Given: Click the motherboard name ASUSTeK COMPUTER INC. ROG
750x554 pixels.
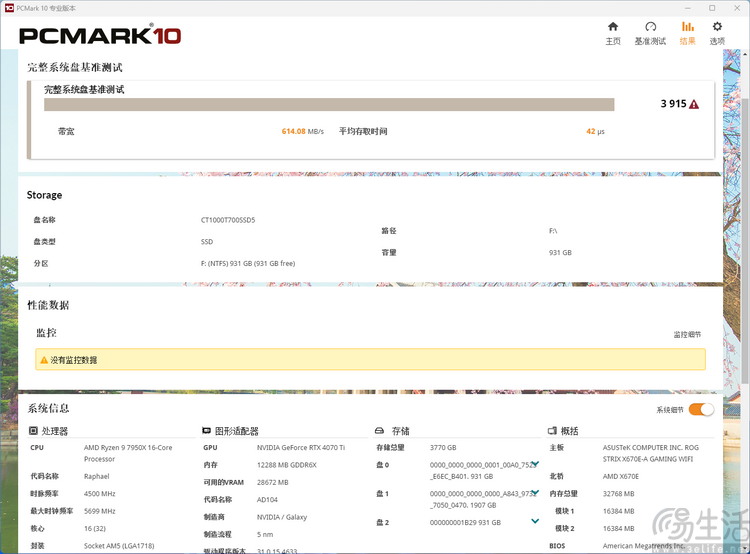Looking at the screenshot, I should [651, 453].
